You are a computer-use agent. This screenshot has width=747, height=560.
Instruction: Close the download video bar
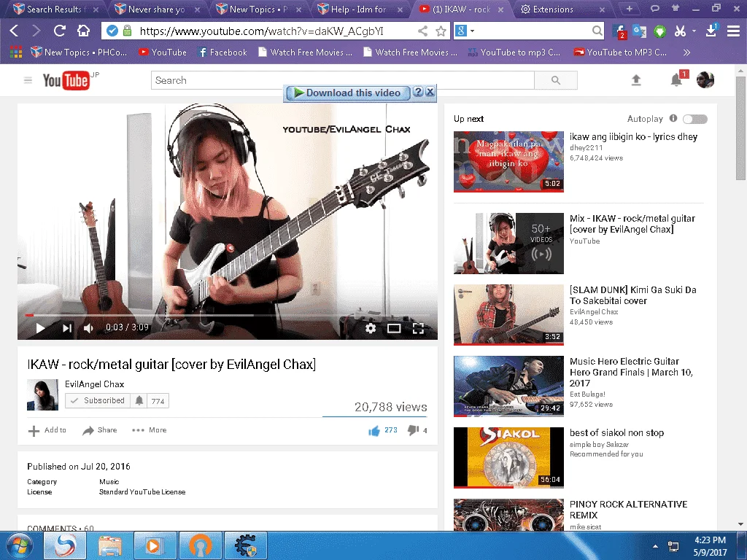[430, 92]
